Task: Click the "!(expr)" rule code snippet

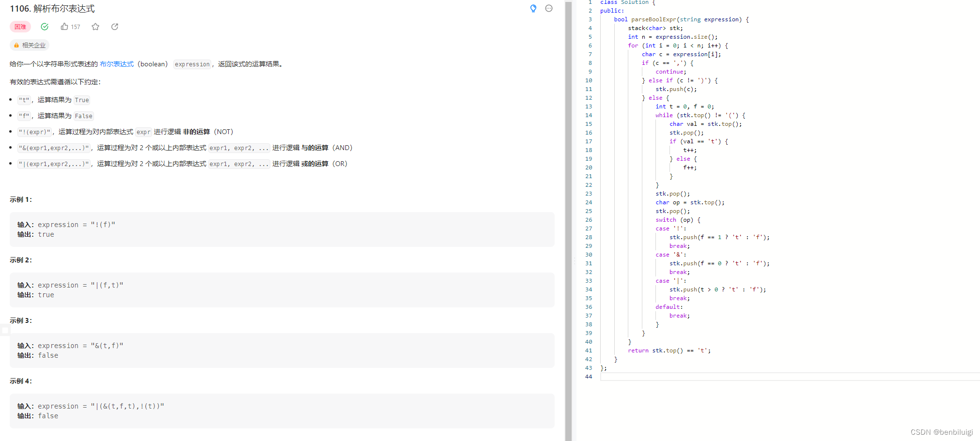Action: (x=34, y=132)
